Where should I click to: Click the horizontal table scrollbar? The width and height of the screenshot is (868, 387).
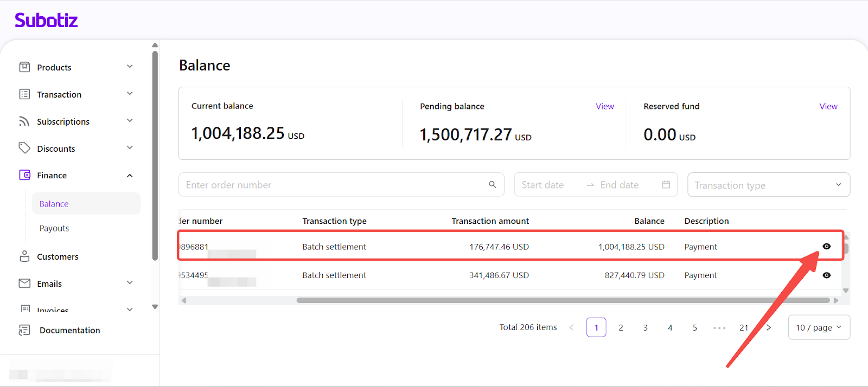(x=563, y=300)
